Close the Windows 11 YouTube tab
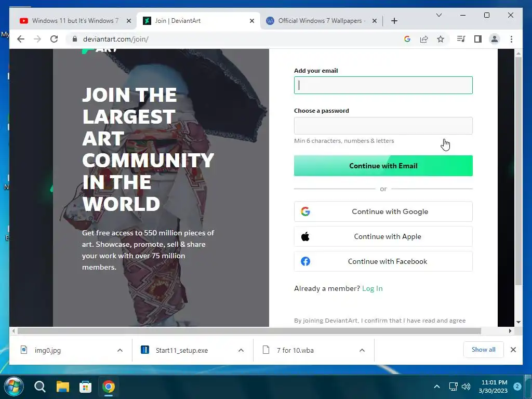 click(129, 21)
